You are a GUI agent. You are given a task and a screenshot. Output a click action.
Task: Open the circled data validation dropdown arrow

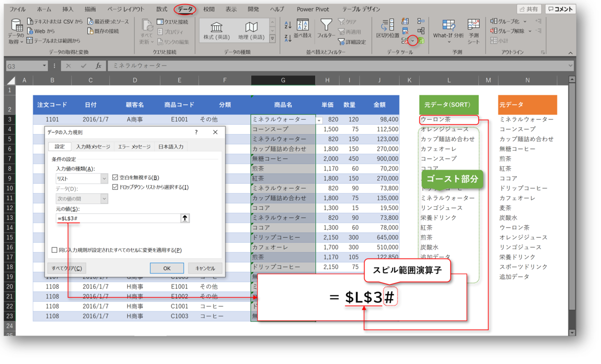[413, 41]
